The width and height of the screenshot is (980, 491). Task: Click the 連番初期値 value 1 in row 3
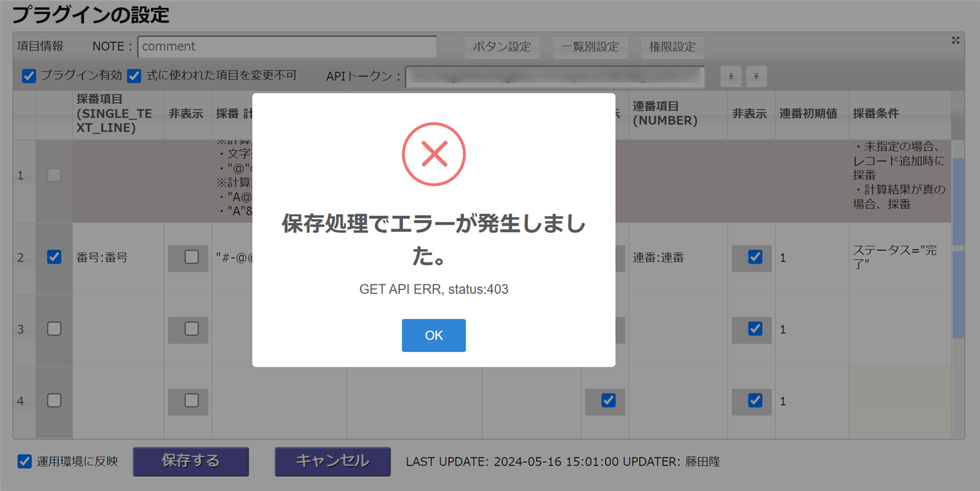coord(812,330)
